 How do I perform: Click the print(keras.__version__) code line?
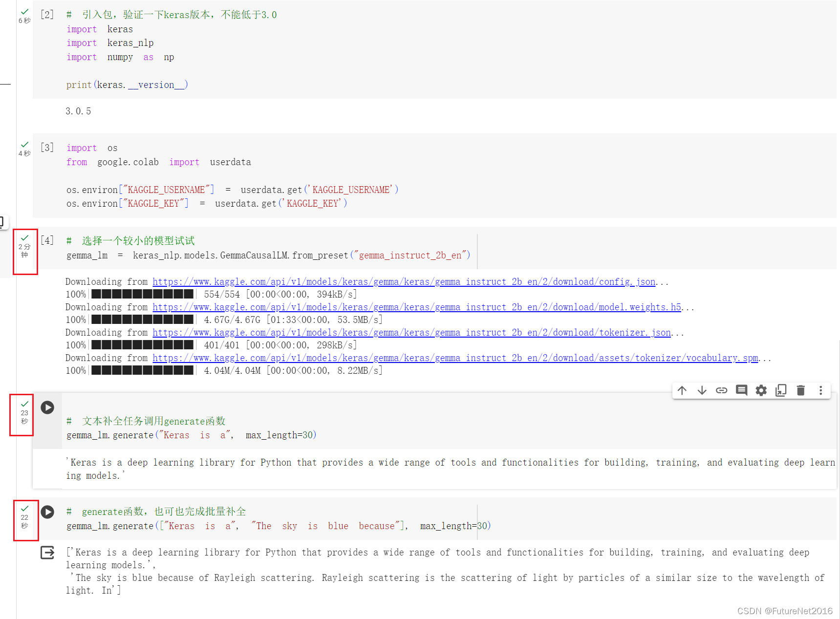(127, 85)
